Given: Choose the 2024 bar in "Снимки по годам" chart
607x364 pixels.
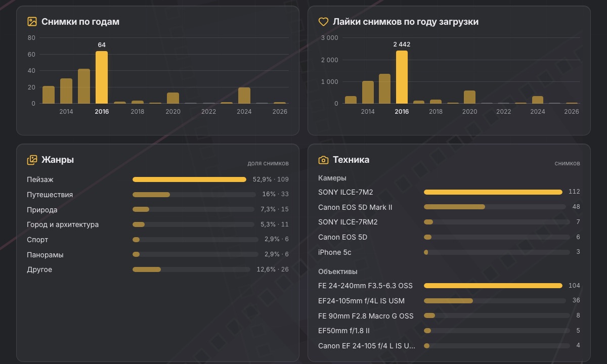Looking at the screenshot, I should pyautogui.click(x=244, y=96).
